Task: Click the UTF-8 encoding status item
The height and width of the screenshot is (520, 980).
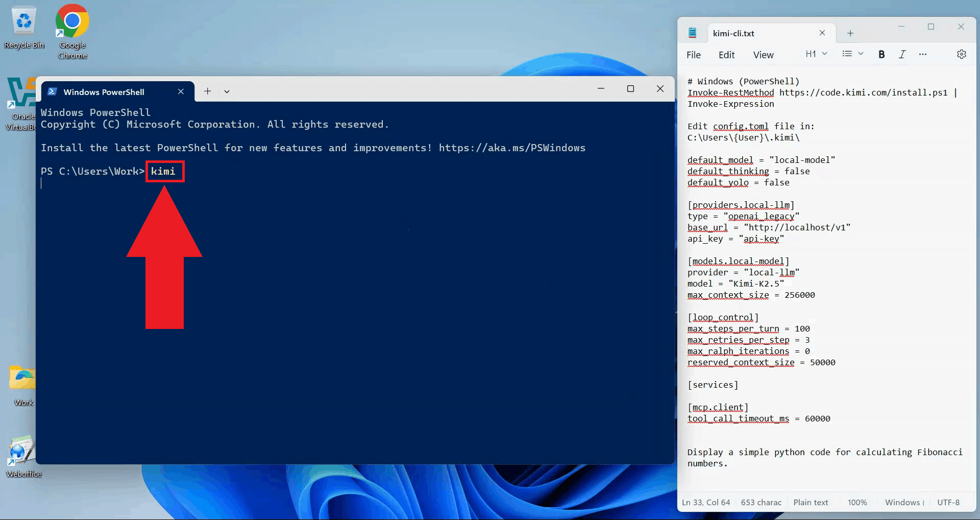Action: (948, 502)
